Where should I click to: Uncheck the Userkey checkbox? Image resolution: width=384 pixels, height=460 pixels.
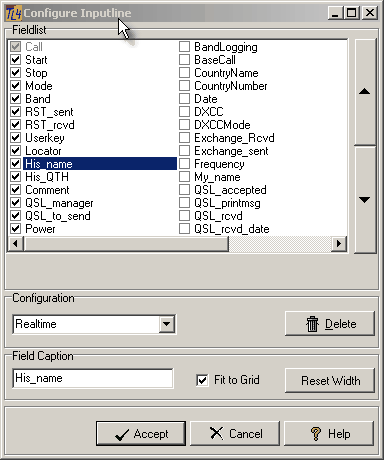point(16,138)
